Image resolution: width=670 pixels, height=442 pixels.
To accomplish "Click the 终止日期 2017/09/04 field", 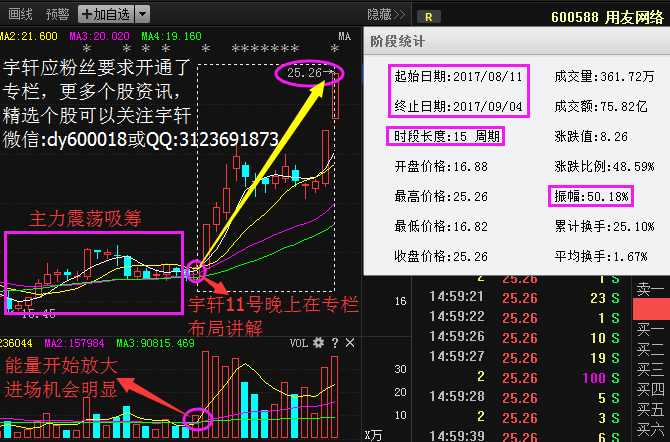I will 457,106.
